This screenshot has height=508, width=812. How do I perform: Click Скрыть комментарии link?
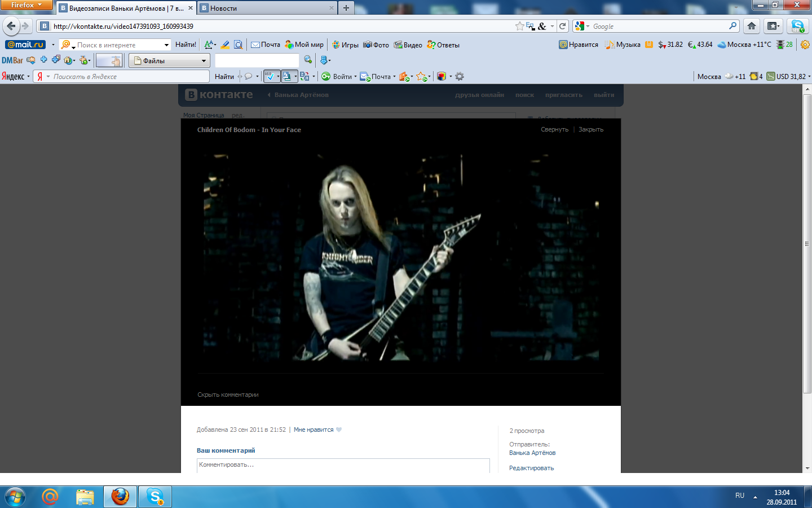pyautogui.click(x=228, y=395)
